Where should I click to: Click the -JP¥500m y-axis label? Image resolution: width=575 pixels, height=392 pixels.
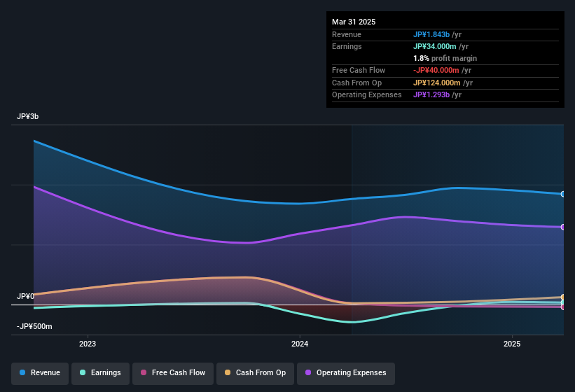34,326
